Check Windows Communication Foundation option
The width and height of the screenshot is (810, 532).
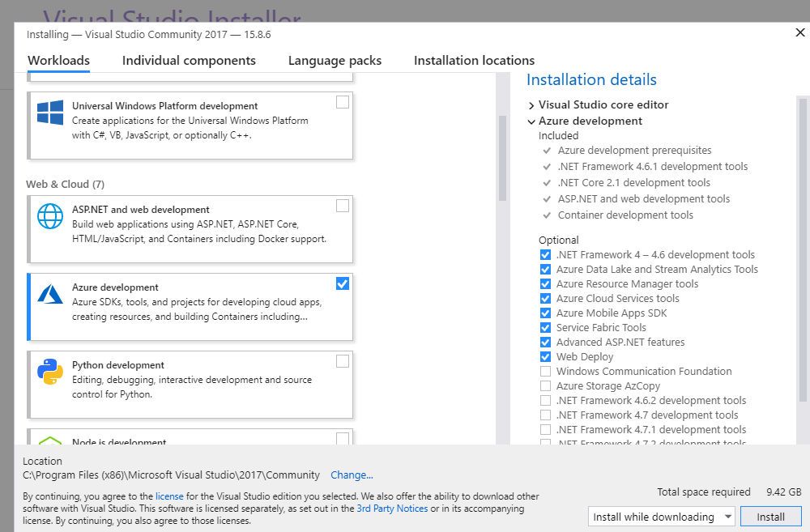545,372
